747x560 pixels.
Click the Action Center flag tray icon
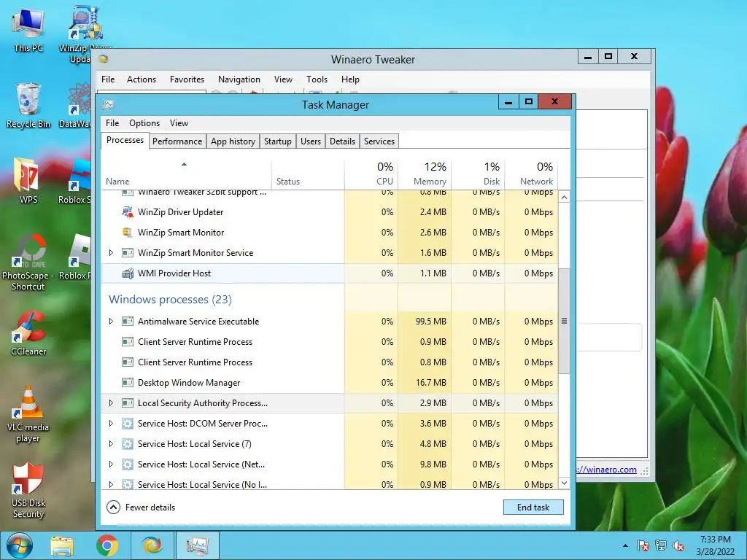tap(643, 545)
